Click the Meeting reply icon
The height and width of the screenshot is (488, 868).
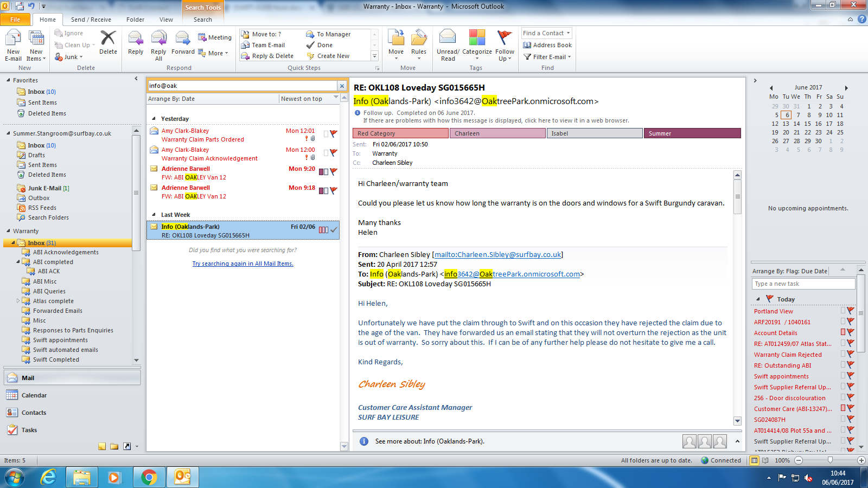[215, 37]
